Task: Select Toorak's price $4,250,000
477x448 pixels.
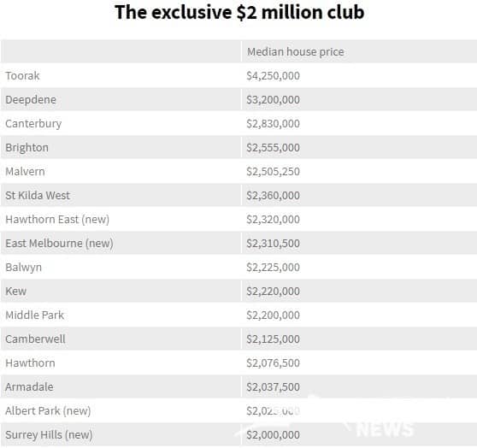Action: (274, 76)
